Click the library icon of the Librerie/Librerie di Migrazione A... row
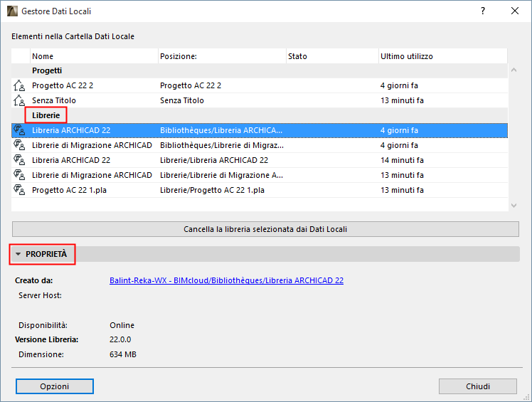532x402 pixels. point(19,175)
